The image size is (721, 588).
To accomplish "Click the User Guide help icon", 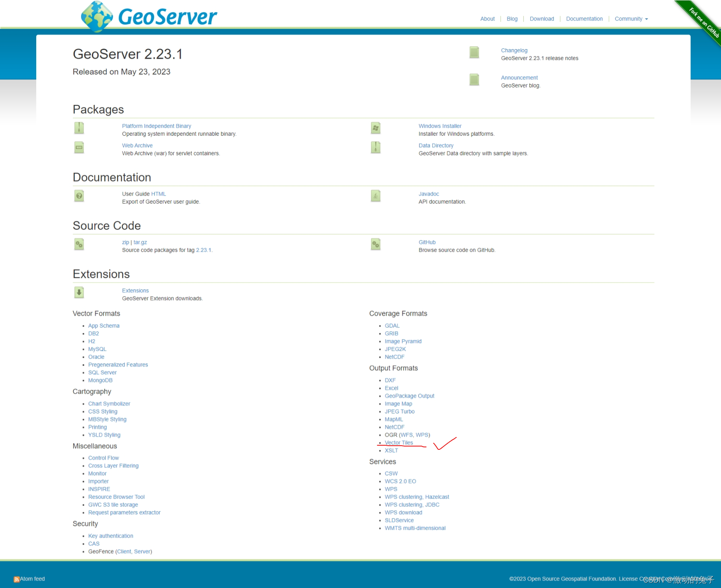I will [79, 196].
